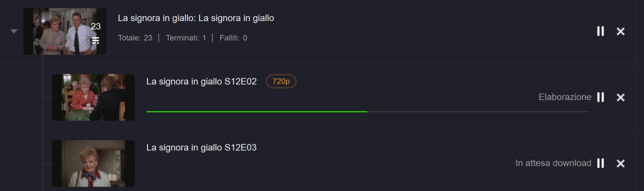
Task: Click the Falliti: 0 counter
Action: [233, 38]
